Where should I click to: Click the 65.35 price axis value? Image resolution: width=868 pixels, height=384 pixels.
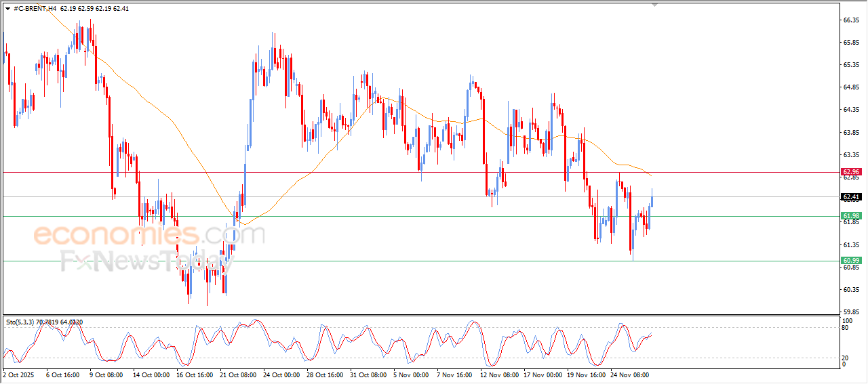(x=851, y=65)
